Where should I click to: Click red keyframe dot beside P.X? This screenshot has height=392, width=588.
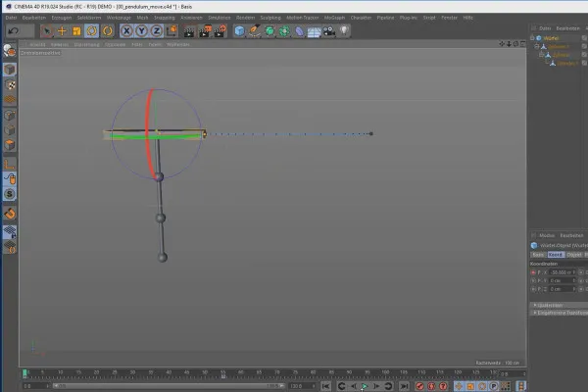click(533, 272)
